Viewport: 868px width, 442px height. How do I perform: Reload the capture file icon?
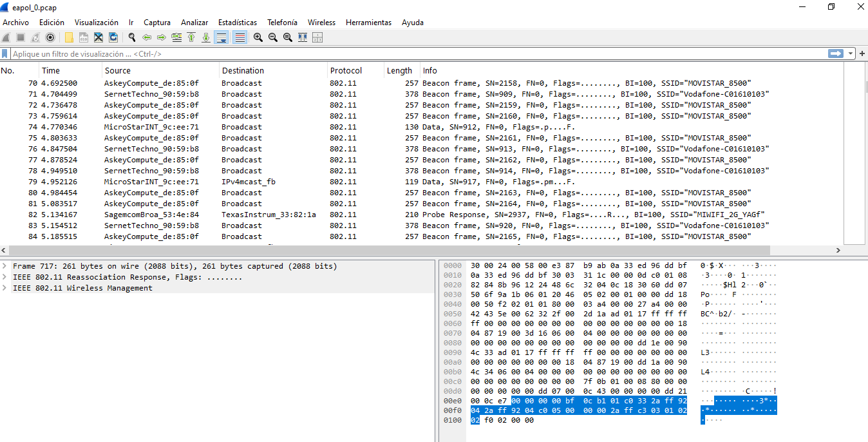coord(113,37)
